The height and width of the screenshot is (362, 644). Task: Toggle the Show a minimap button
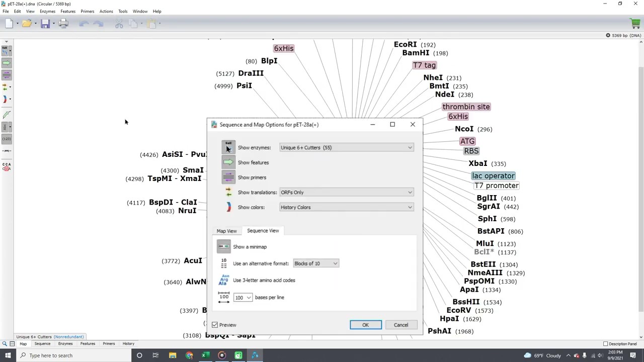click(224, 247)
